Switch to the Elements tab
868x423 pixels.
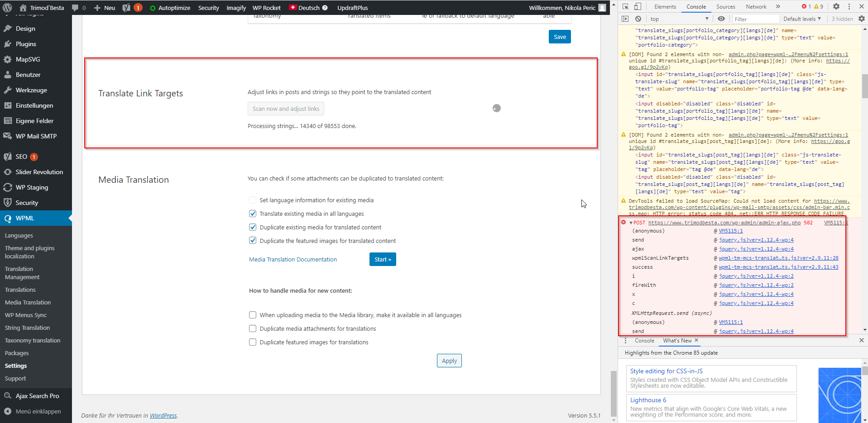point(665,6)
